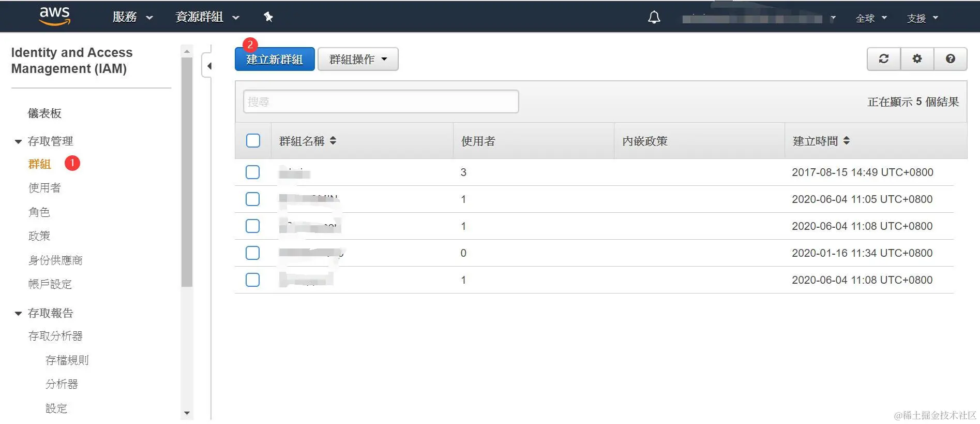980x424 pixels.
Task: Check the last group in the table
Action: 252,280
